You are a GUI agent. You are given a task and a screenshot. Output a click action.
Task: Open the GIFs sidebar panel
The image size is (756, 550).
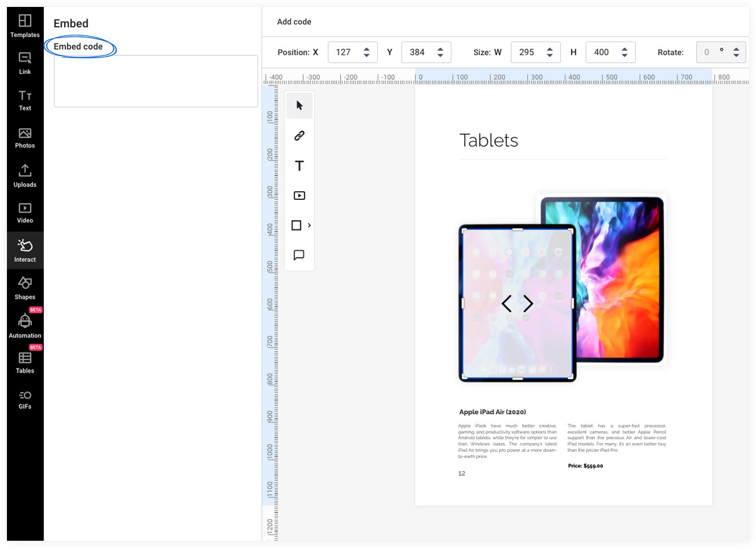(25, 399)
